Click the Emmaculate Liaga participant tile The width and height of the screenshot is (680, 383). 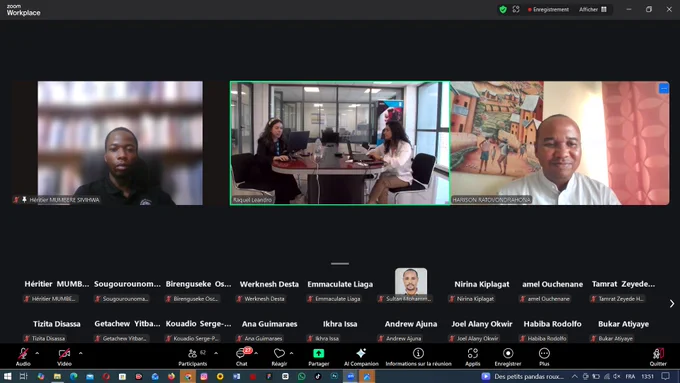340,285
